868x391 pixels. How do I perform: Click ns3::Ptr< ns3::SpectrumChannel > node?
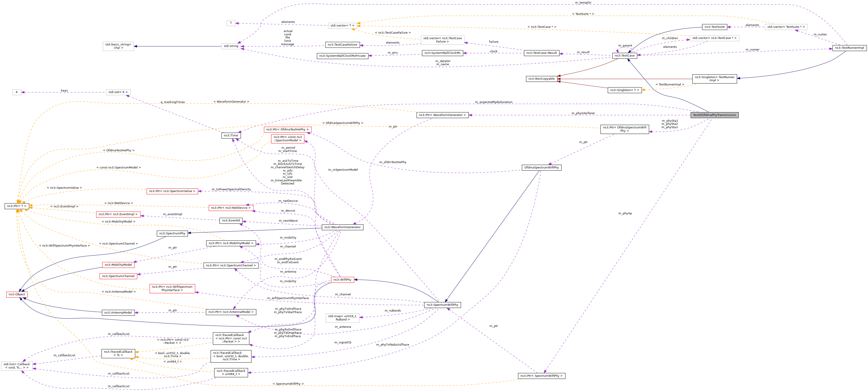[231, 266]
